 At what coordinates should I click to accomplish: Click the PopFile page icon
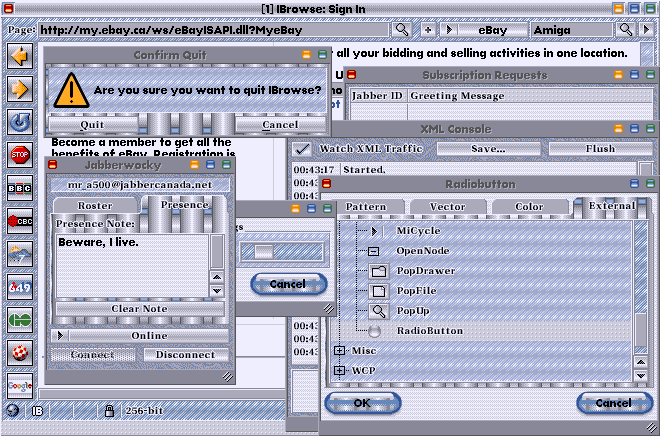tap(379, 291)
